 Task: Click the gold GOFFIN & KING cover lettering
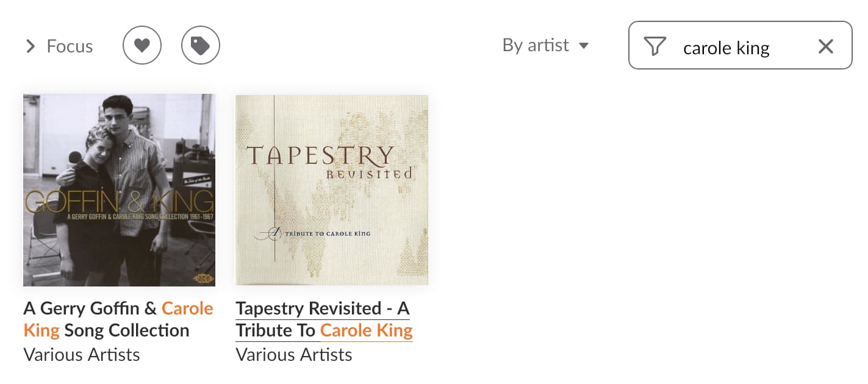119,202
